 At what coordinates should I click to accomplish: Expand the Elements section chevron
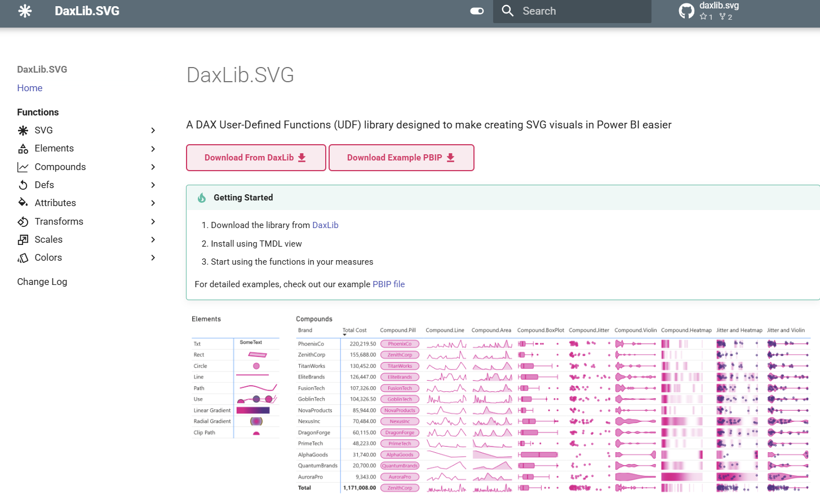click(x=152, y=148)
